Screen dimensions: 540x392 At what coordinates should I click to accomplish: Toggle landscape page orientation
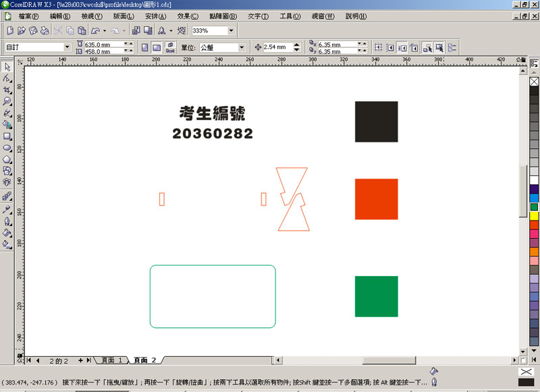tap(157, 47)
